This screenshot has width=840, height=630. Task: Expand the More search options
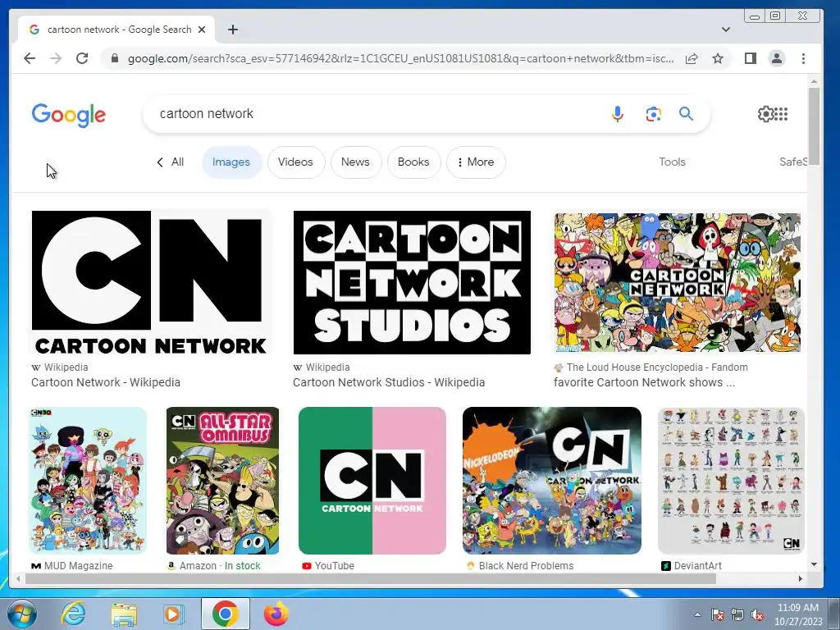pyautogui.click(x=476, y=162)
